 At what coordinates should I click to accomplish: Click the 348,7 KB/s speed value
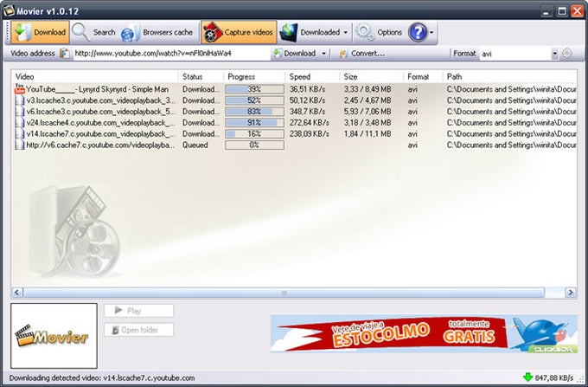click(307, 112)
